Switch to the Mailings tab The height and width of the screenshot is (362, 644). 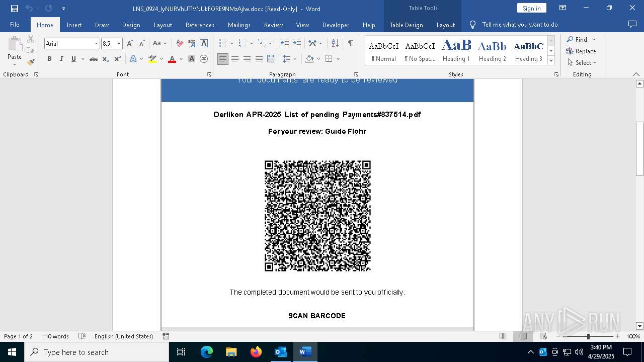[x=239, y=25]
